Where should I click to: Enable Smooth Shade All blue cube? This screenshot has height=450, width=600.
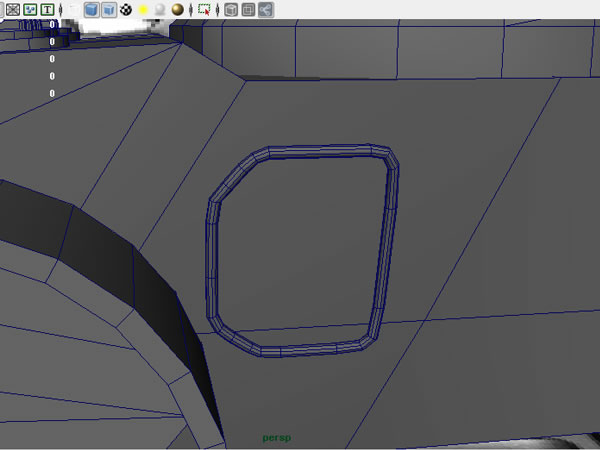pos(92,10)
